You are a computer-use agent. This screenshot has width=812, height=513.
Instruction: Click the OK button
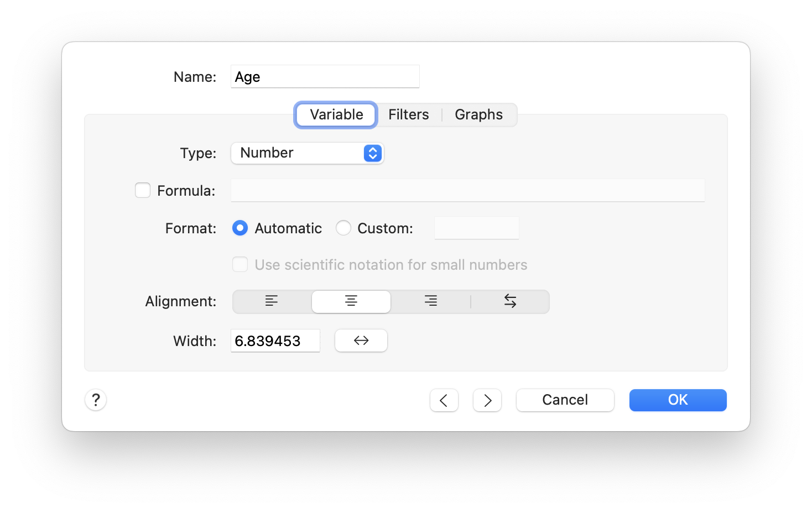point(678,400)
